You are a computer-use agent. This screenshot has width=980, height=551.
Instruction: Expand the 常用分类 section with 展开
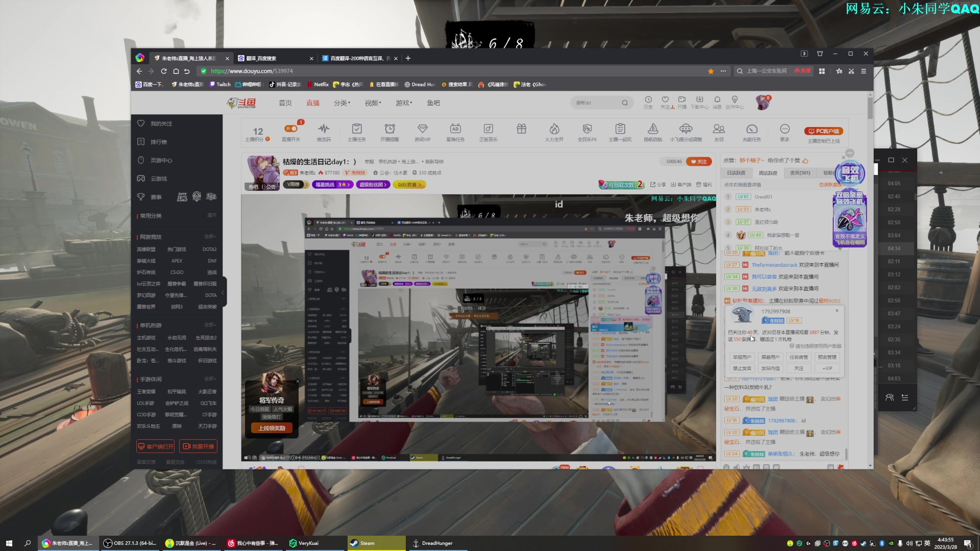212,215
